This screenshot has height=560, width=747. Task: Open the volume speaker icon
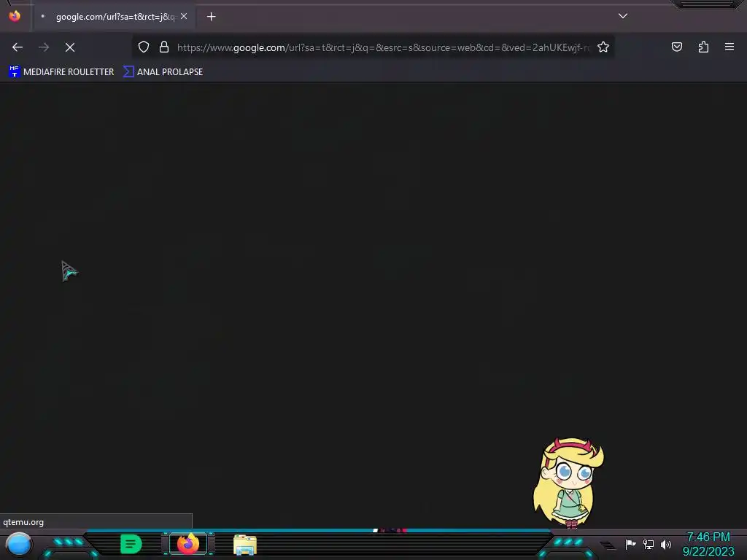[x=666, y=544]
